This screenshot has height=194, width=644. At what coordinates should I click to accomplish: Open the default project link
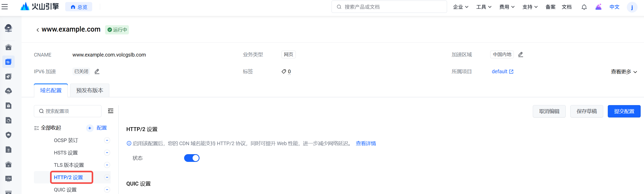pyautogui.click(x=503, y=71)
